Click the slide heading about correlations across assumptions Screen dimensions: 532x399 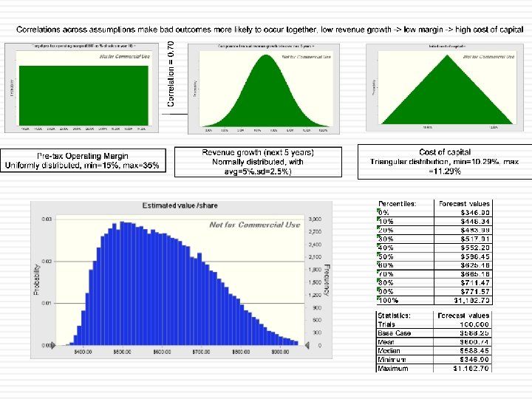(x=270, y=30)
